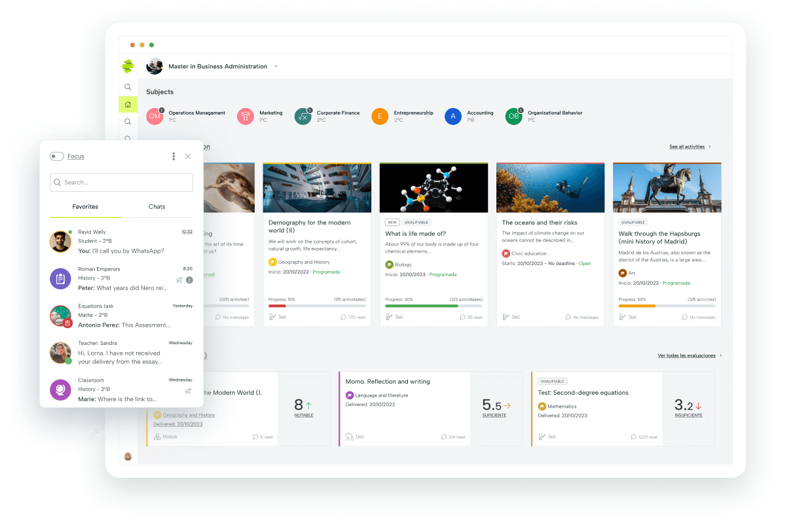Click the muted icon on Classroom chat
Viewport: 812px width, 521px height.
[189, 391]
